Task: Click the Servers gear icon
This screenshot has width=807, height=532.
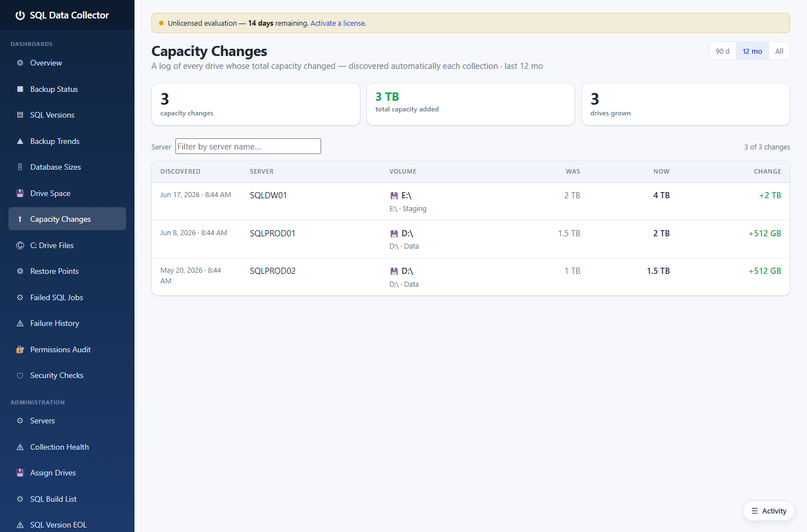Action: (20, 421)
